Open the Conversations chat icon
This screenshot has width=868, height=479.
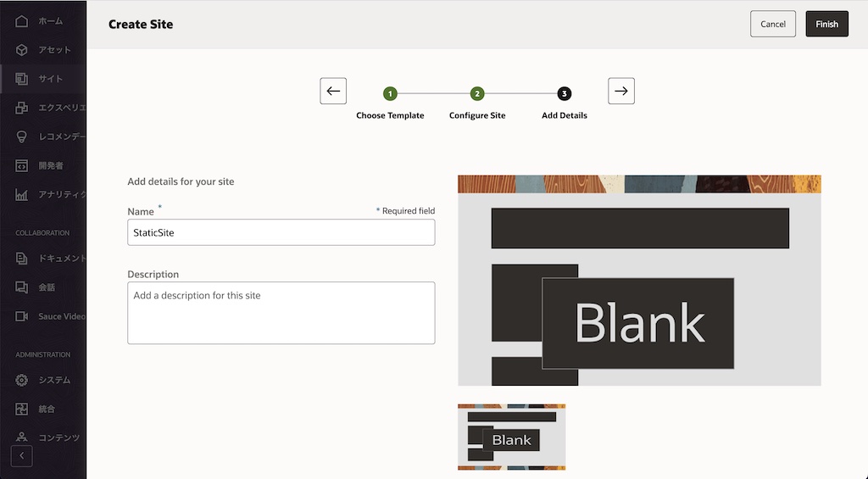tap(22, 287)
